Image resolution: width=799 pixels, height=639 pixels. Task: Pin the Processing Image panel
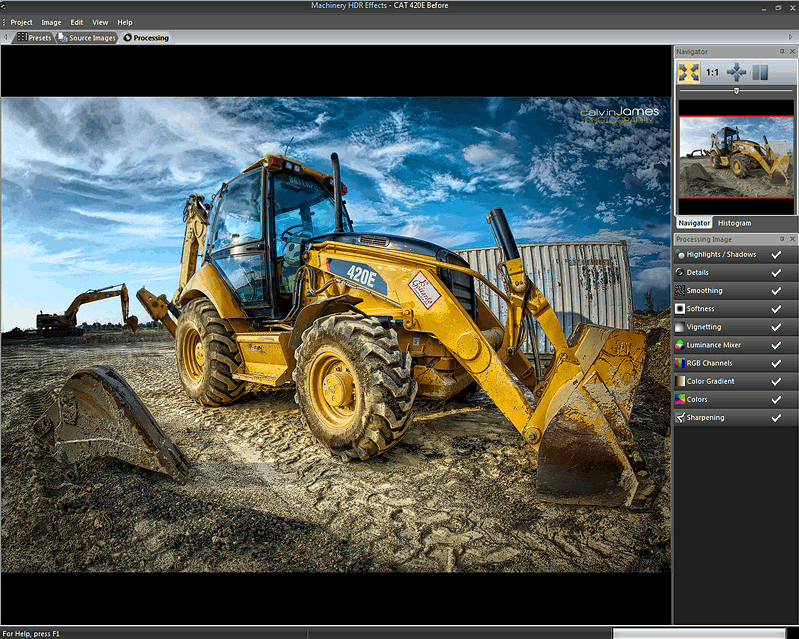point(782,239)
